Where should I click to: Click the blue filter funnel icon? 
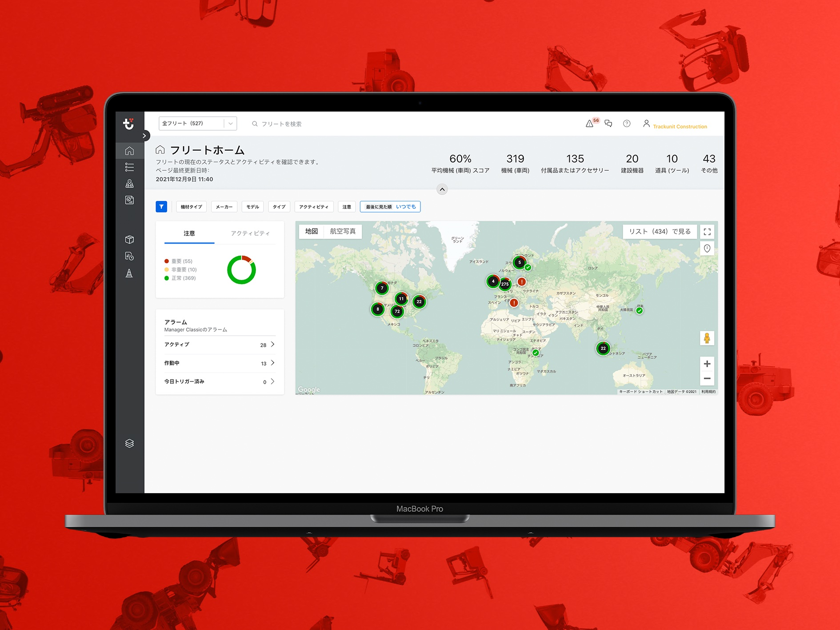161,207
